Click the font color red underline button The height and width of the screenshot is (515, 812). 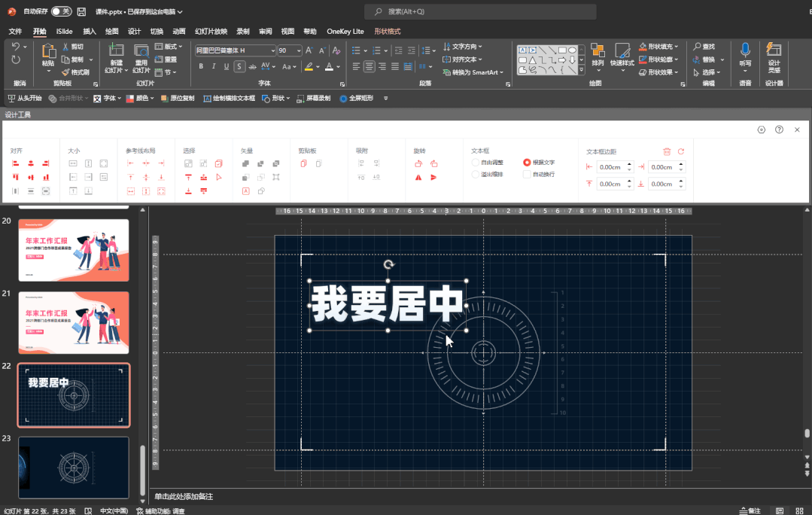pos(328,67)
